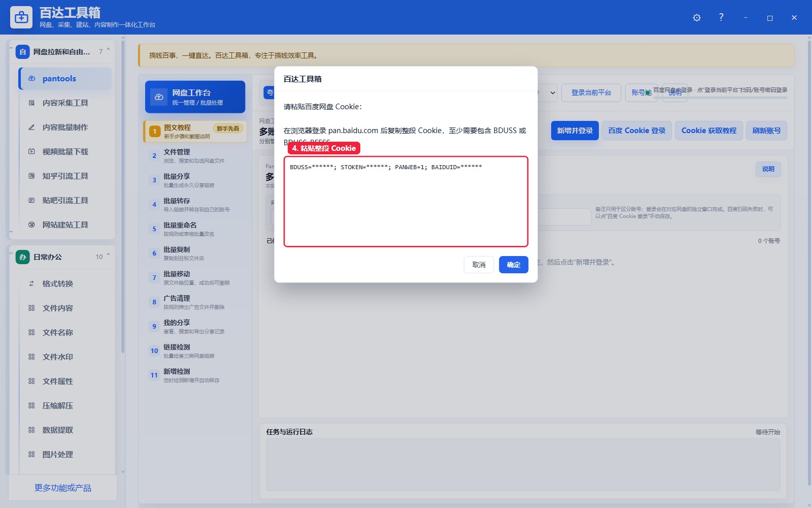Click the icon beside 内容采集工具
812x508 pixels.
click(31, 103)
